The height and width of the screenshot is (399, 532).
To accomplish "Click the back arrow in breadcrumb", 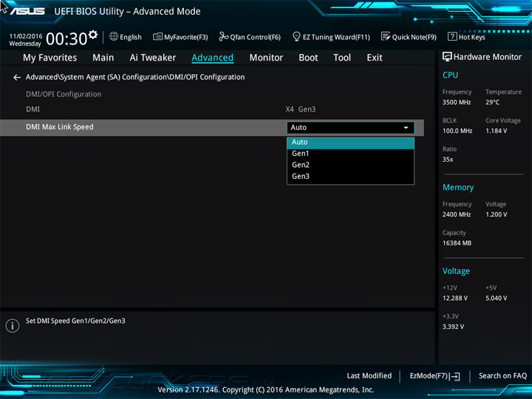I will click(x=17, y=78).
